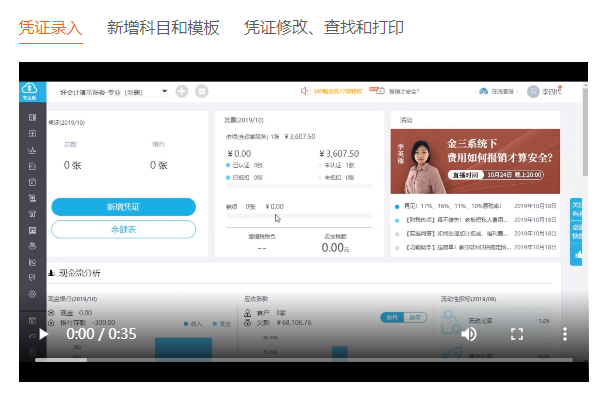Select the 按年 toggle option

click(415, 317)
